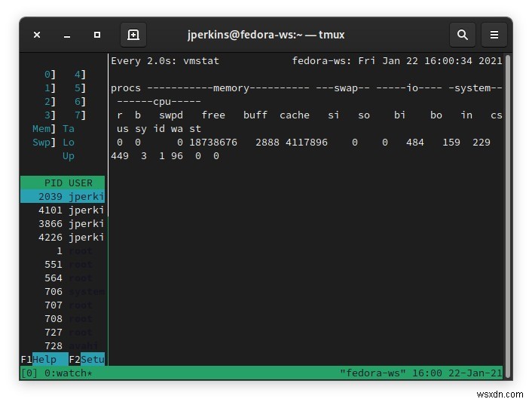Open the terminal search
This screenshot has width=532, height=402.
point(462,35)
